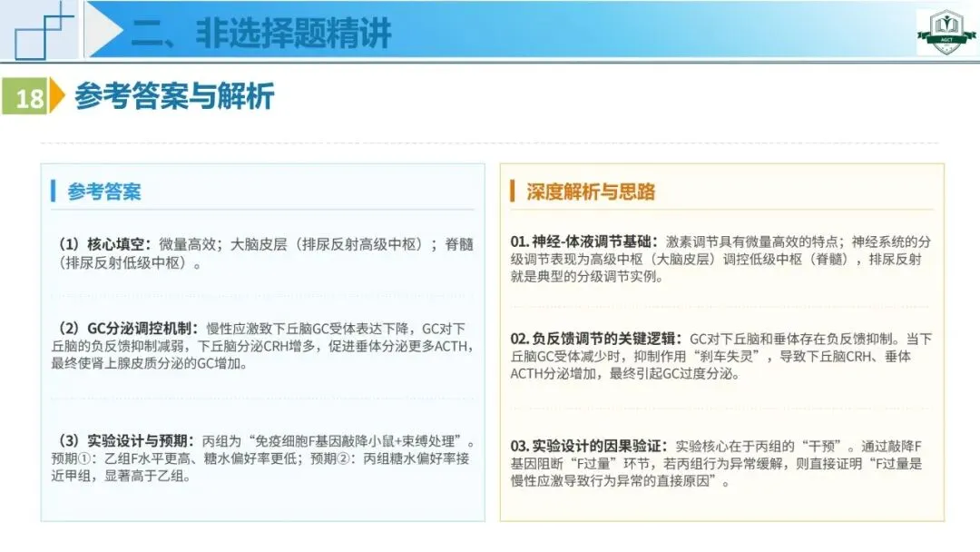Click the 深度解析与思路 panel heading
This screenshot has width=980, height=552.
pyautogui.click(x=591, y=192)
